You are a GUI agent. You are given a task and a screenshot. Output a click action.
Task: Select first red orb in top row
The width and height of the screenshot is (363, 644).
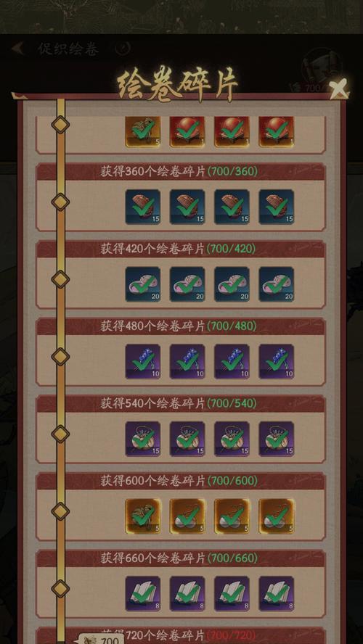point(187,131)
